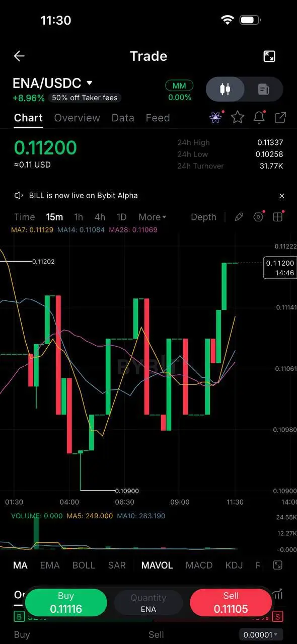Tap the Buy 0.11116 button
Screen dimensions: 297x644
point(66,602)
